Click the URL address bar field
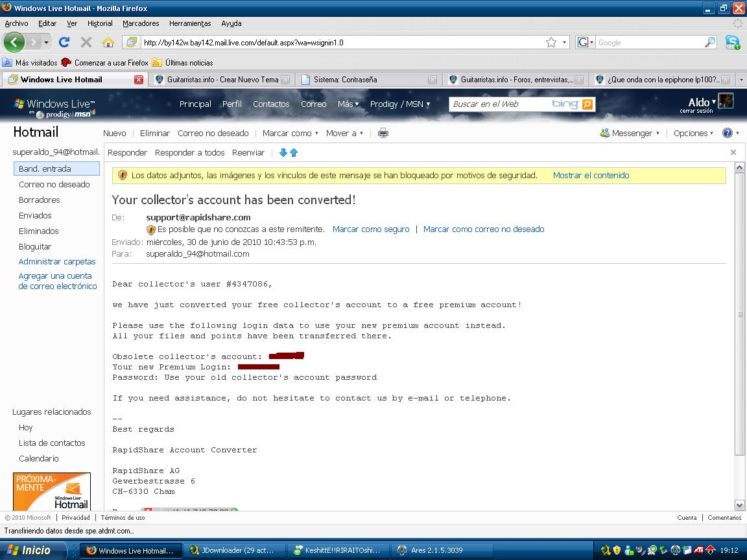The height and width of the screenshot is (560, 747). tap(343, 42)
